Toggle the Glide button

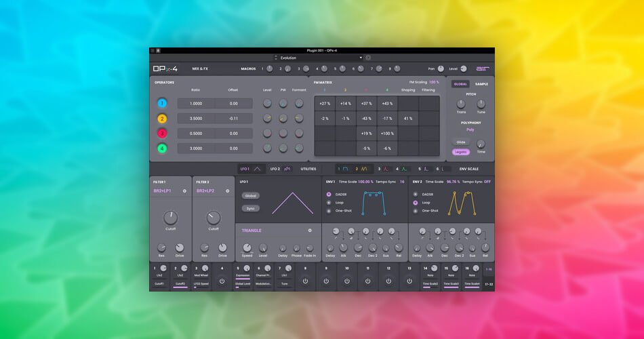tap(461, 142)
